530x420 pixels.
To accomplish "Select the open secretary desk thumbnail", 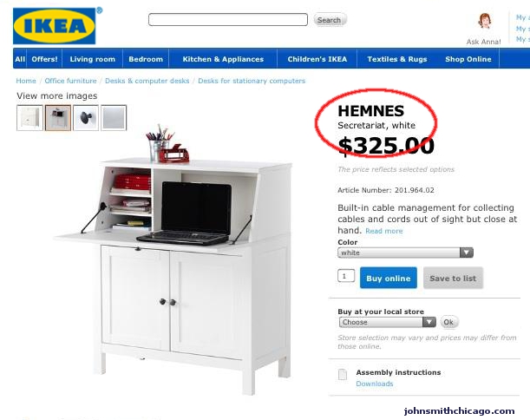I will (58, 118).
